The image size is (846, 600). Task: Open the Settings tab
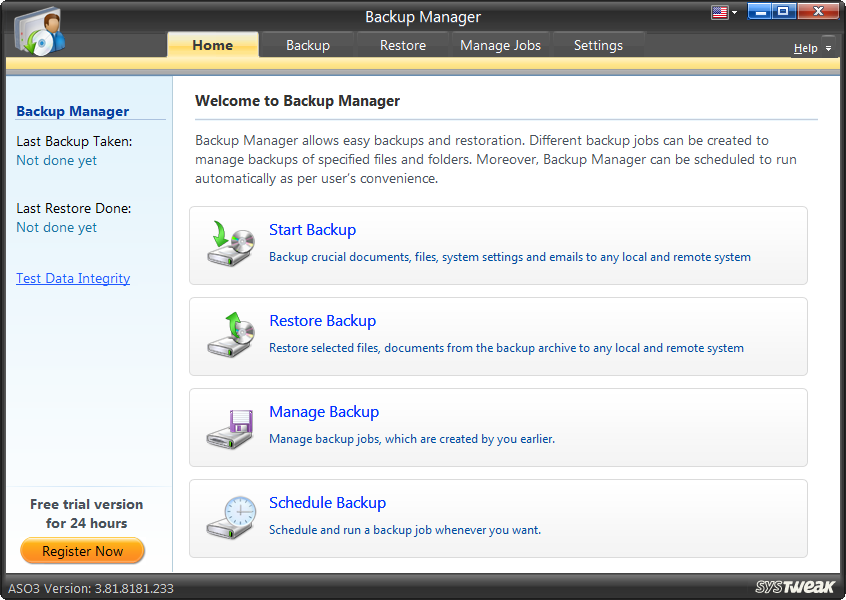pyautogui.click(x=598, y=45)
